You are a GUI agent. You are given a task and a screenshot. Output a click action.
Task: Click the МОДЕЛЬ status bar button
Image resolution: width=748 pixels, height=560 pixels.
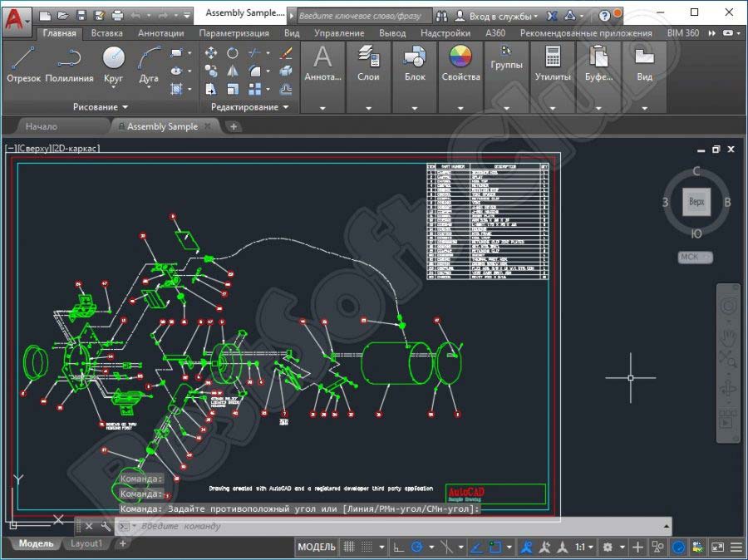click(317, 547)
